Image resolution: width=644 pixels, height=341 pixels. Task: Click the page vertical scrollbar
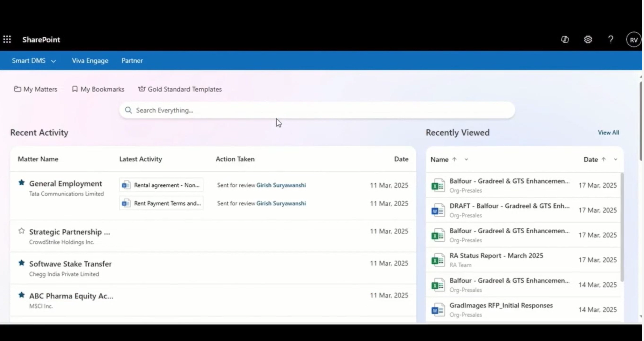(x=641, y=121)
